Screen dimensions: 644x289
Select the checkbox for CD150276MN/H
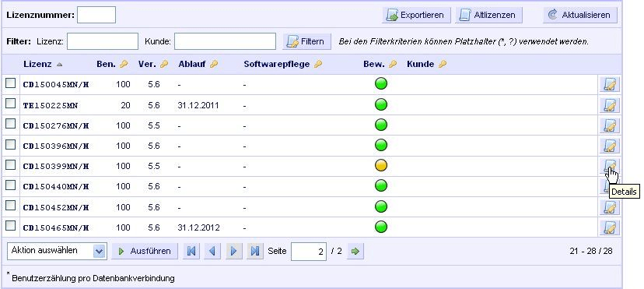(11, 124)
